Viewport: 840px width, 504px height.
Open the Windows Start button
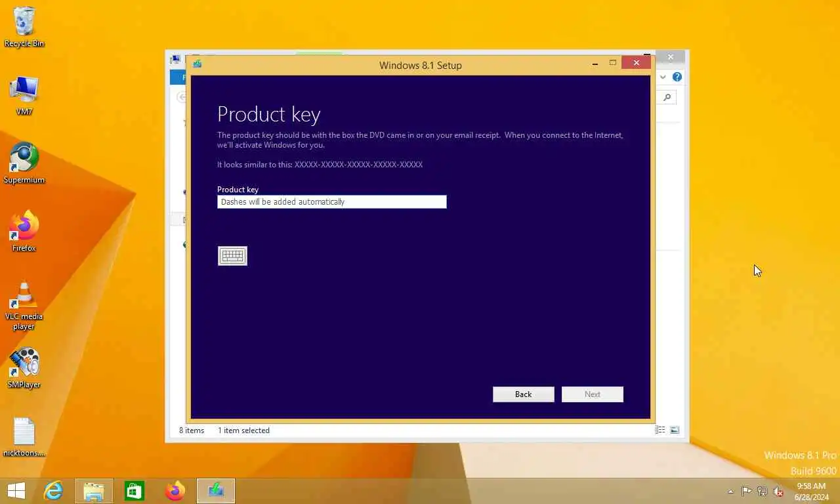tap(16, 490)
